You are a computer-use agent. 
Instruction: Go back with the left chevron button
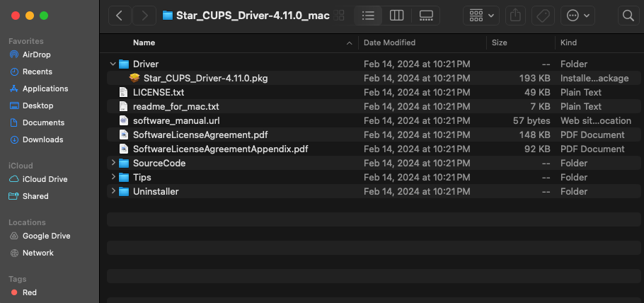coord(120,16)
